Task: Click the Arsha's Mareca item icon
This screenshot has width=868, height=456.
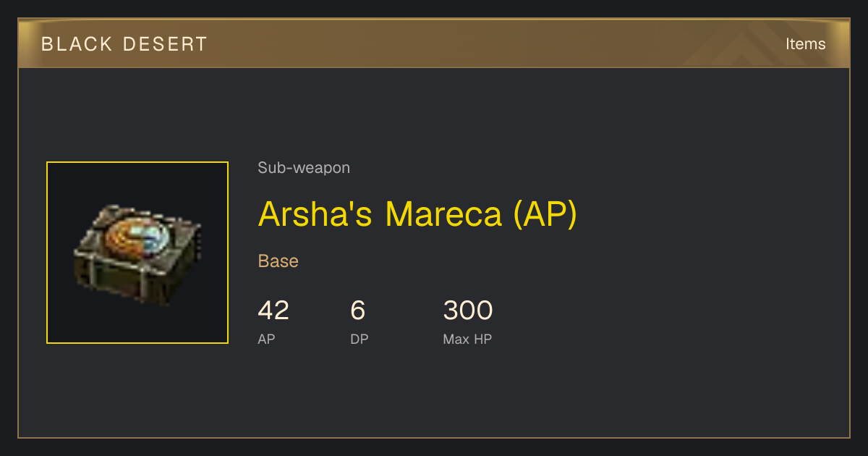Action: pyautogui.click(x=137, y=253)
